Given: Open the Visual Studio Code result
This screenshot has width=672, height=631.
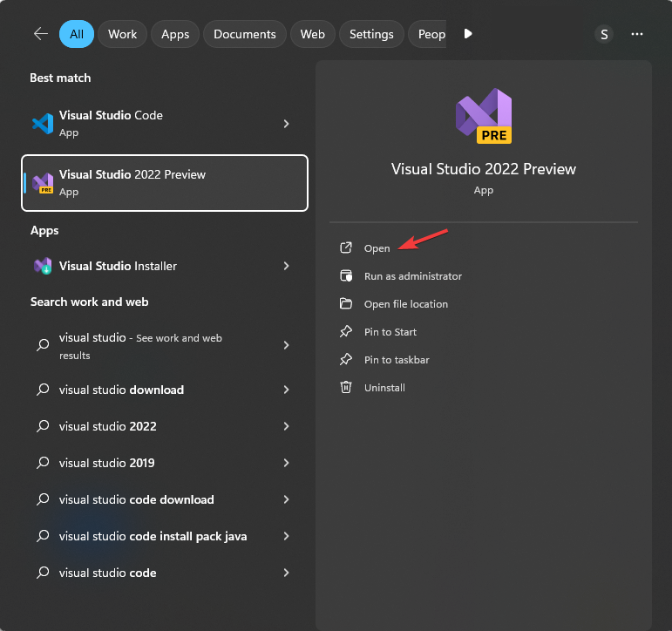Looking at the screenshot, I should click(165, 124).
